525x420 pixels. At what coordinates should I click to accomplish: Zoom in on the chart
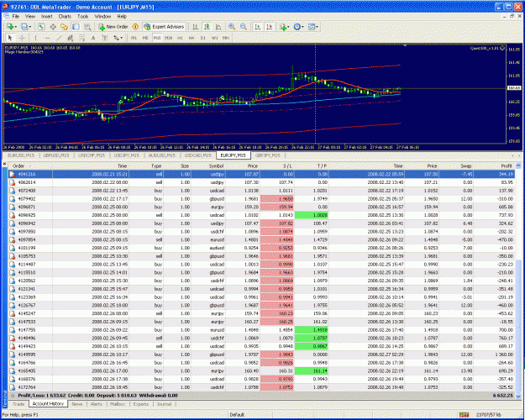[x=232, y=27]
